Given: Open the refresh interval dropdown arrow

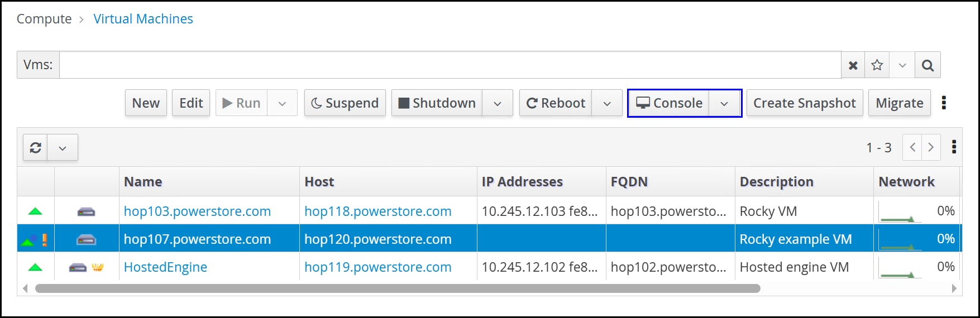Looking at the screenshot, I should (x=63, y=148).
